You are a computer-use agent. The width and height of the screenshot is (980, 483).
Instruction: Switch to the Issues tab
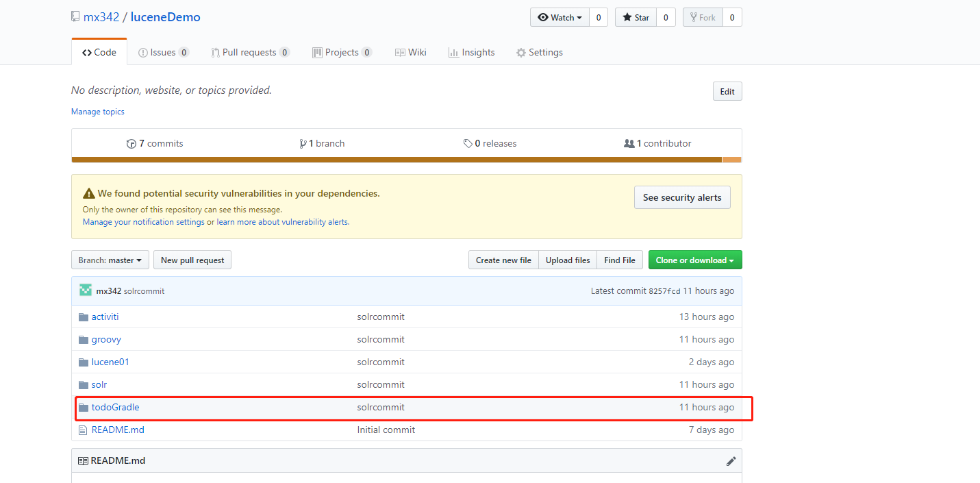point(164,52)
